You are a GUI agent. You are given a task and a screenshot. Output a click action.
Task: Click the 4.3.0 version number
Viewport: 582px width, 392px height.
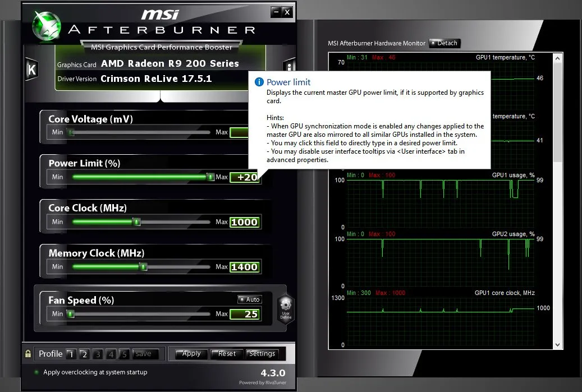point(273,373)
